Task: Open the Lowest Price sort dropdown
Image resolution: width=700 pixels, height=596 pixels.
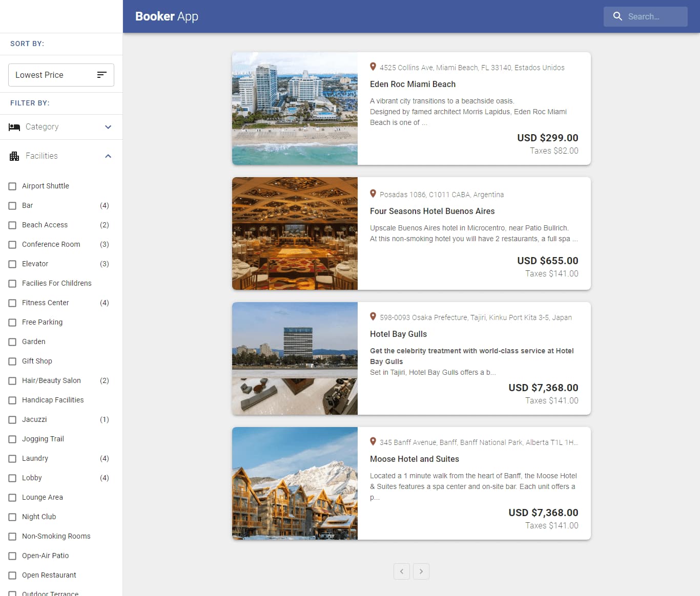Action: coord(61,75)
